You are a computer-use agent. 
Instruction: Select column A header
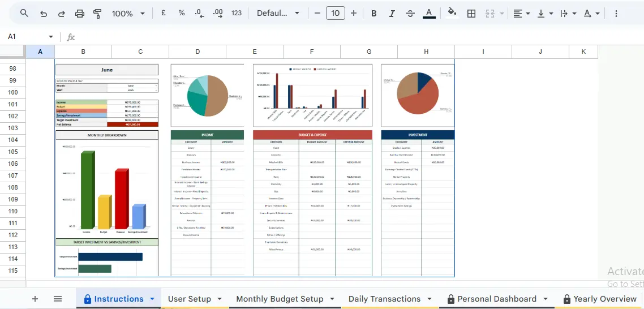[40, 51]
